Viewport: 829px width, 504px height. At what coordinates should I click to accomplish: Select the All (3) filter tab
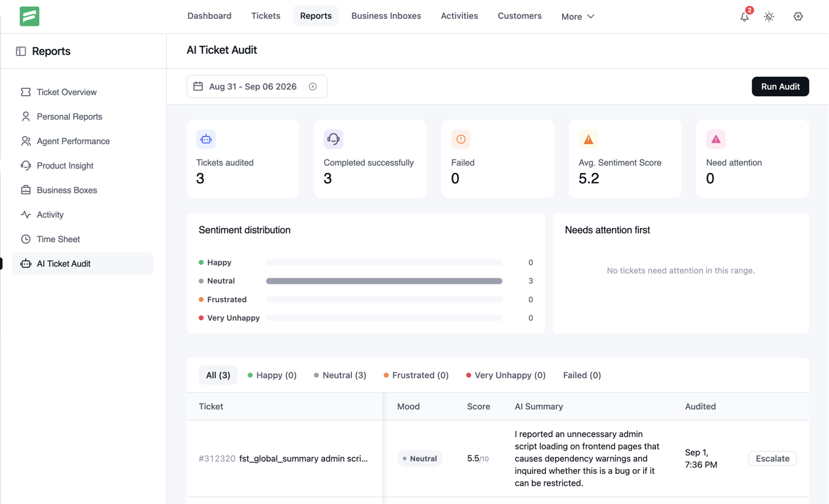click(x=218, y=375)
